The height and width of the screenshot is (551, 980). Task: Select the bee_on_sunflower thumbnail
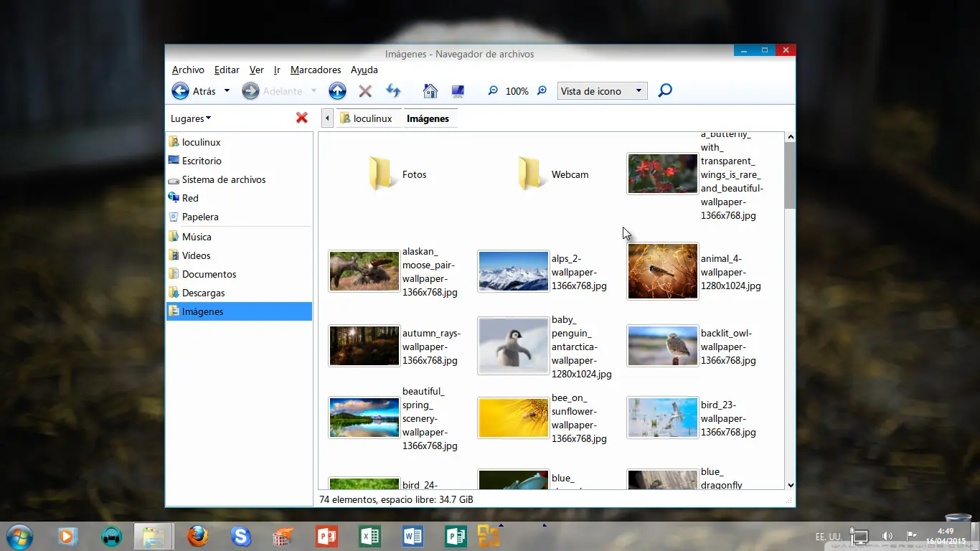513,418
